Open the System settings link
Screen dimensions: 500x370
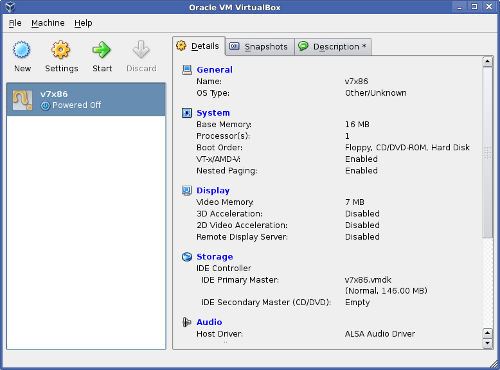pos(213,113)
